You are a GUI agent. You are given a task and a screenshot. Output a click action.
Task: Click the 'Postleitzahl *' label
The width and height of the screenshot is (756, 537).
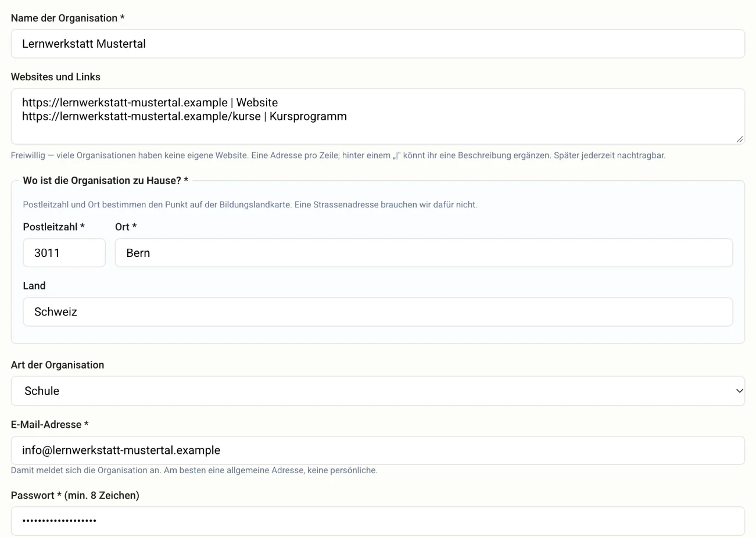click(54, 227)
